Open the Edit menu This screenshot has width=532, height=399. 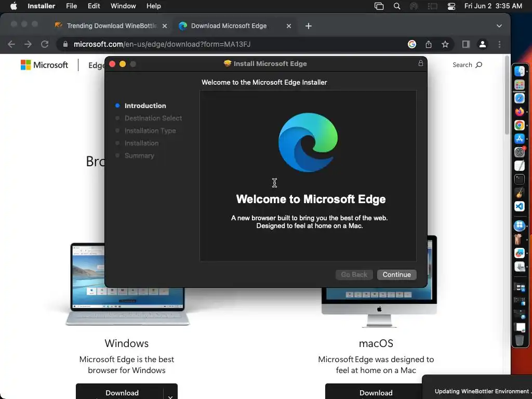tap(94, 6)
